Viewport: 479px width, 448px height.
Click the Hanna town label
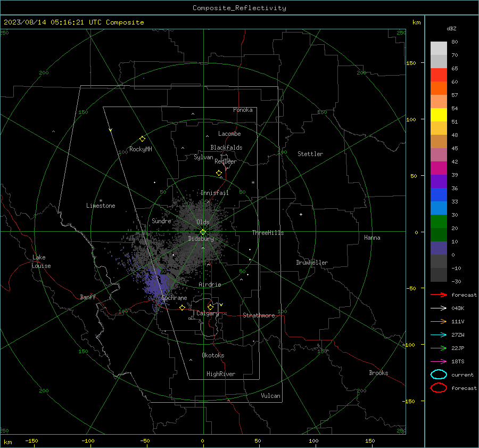(372, 238)
